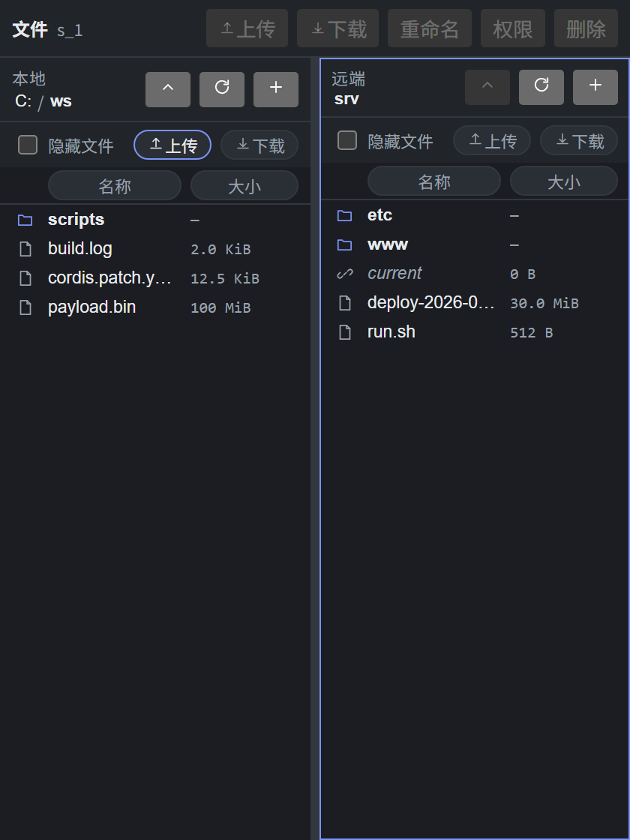
Task: Click 下载 button in local pane
Action: [x=259, y=145]
